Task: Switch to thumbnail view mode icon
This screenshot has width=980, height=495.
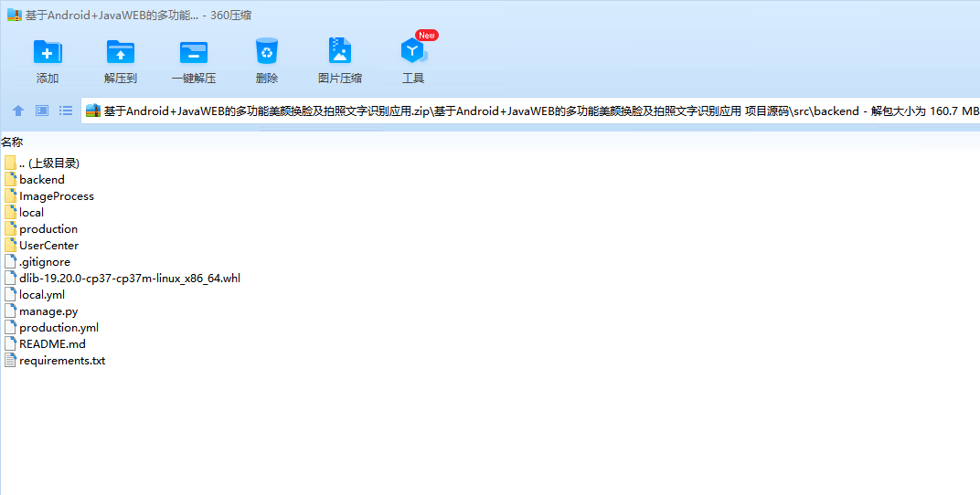Action: coord(42,111)
